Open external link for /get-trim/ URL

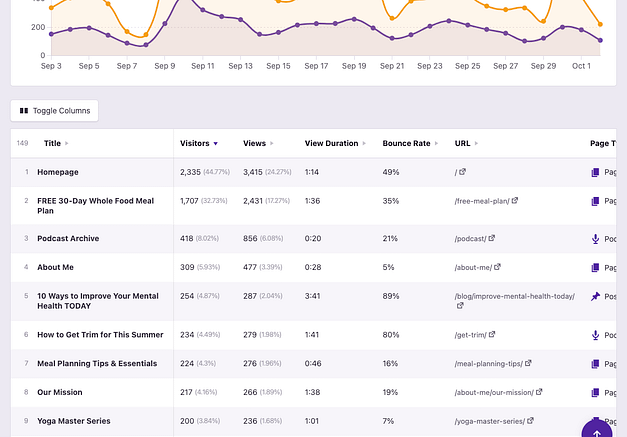point(493,335)
